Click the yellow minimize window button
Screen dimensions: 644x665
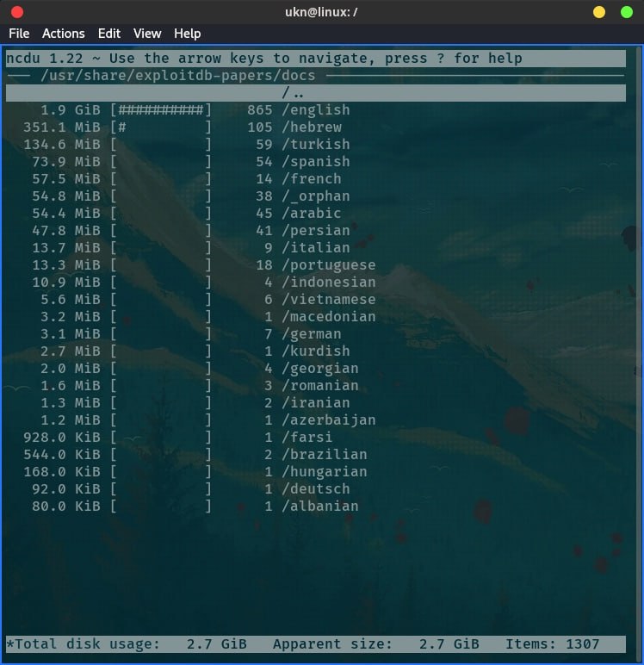pyautogui.click(x=598, y=12)
